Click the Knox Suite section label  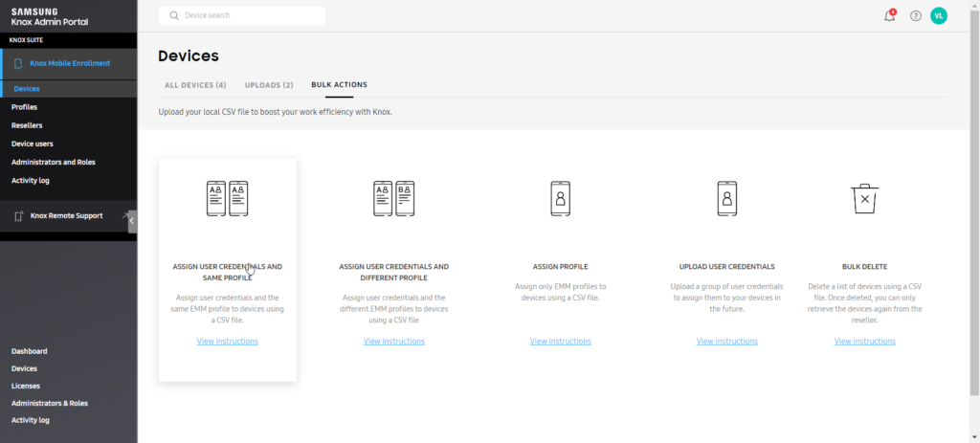coord(26,40)
